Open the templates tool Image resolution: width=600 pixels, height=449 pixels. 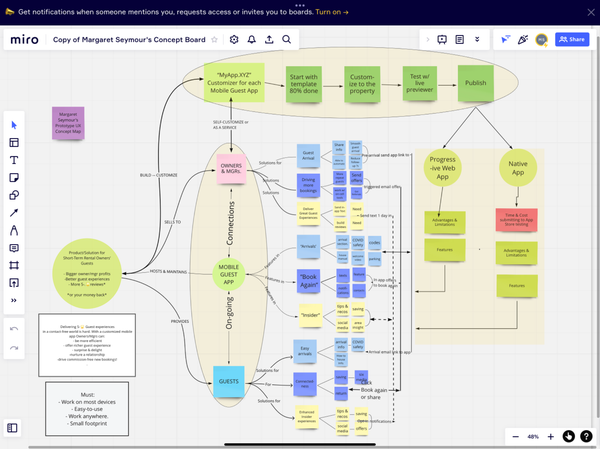[x=14, y=142]
